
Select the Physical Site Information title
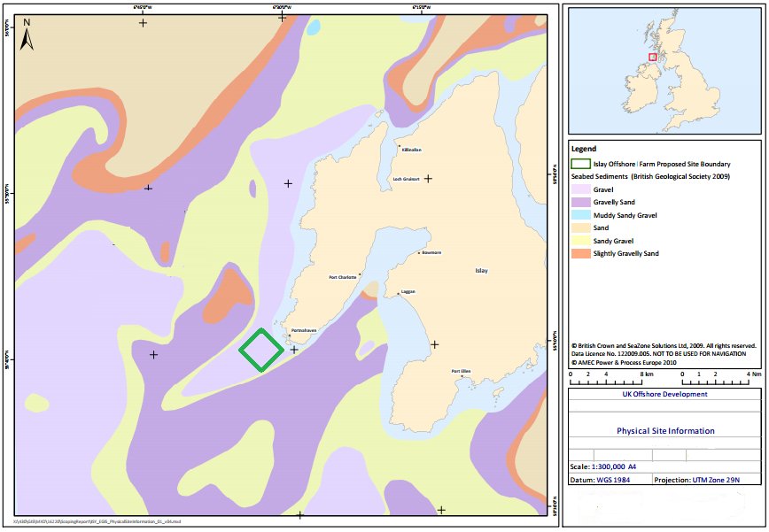pos(664,431)
